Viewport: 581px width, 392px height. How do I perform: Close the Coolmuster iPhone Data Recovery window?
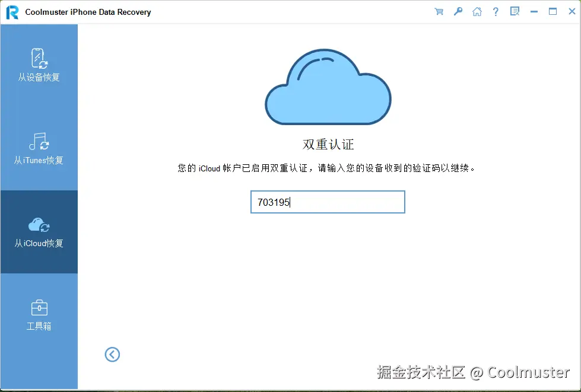(572, 11)
